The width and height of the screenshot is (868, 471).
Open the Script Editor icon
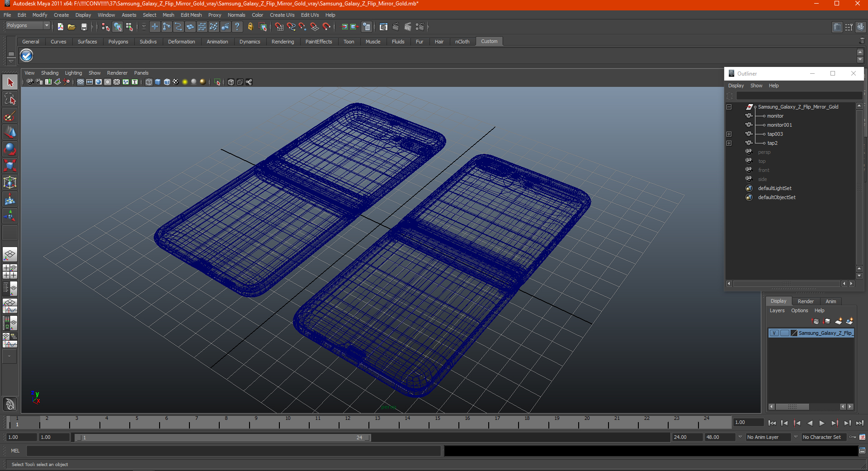[862, 451]
